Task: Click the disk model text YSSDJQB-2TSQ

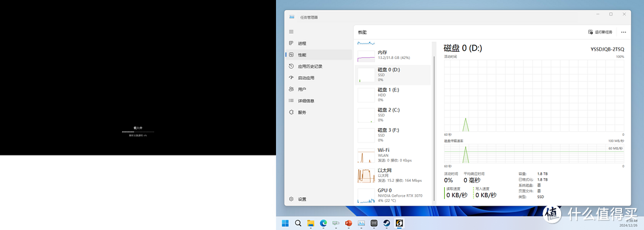Action: [607, 49]
